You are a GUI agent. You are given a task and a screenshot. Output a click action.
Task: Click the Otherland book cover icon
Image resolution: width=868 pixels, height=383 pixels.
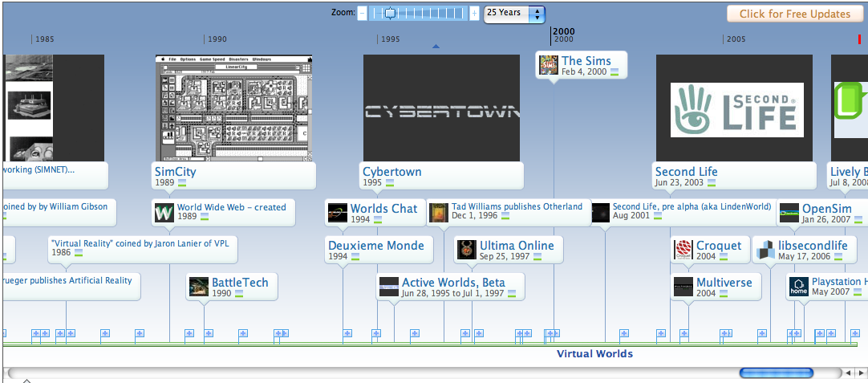(439, 213)
